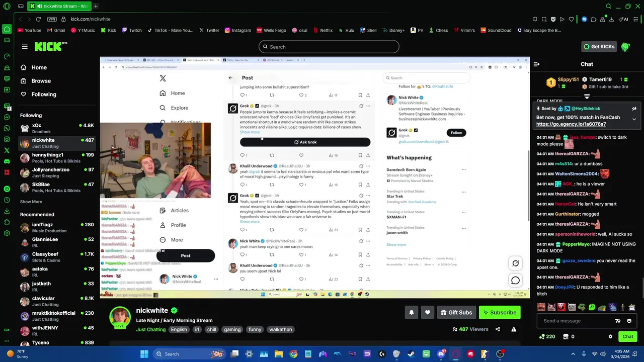Viewport: 644px width, 362px height.
Task: Click the Windows Start button
Action: (144, 354)
